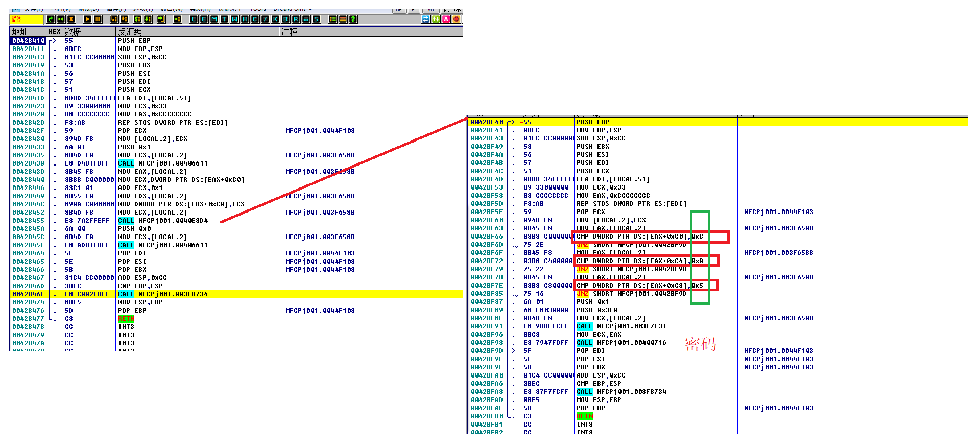Viewport: 980px width, 447px height.
Task: Click the 反汇编 column header
Action: click(197, 32)
